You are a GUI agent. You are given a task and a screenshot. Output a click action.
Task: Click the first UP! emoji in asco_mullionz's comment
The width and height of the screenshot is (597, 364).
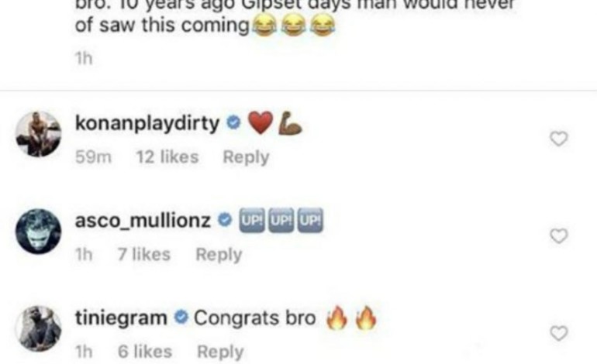click(x=251, y=220)
